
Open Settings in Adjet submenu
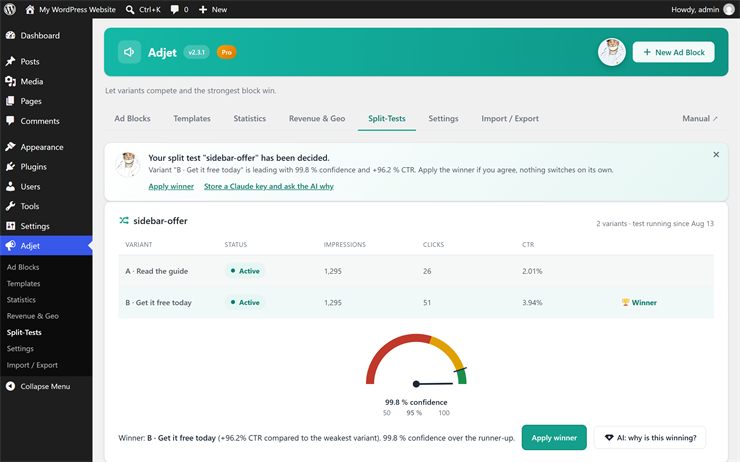point(20,349)
